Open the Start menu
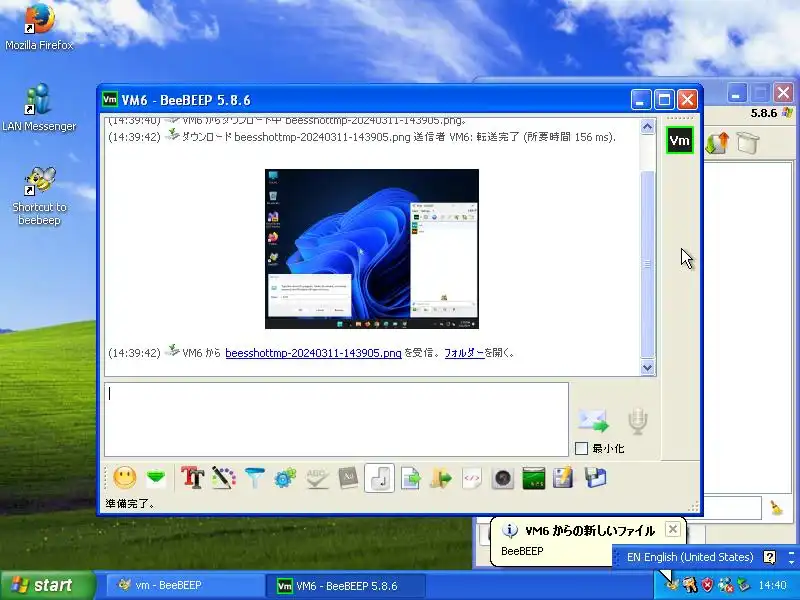Image resolution: width=800 pixels, height=600 pixels. coord(47,585)
